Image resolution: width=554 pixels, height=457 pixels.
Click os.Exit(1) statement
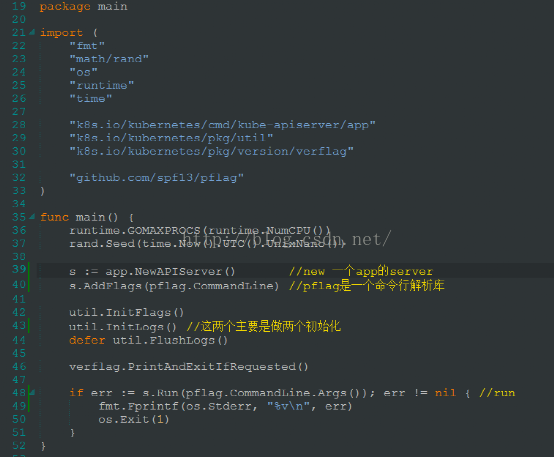click(x=134, y=420)
